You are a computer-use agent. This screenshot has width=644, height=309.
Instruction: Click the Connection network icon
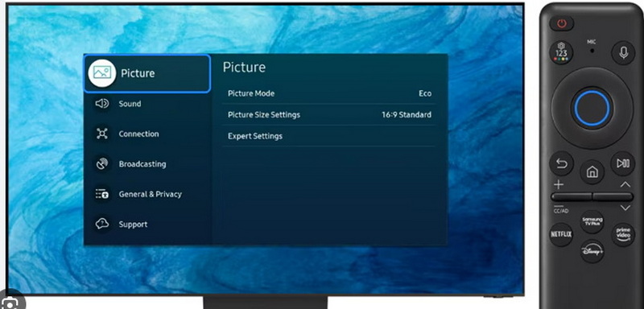(x=102, y=134)
